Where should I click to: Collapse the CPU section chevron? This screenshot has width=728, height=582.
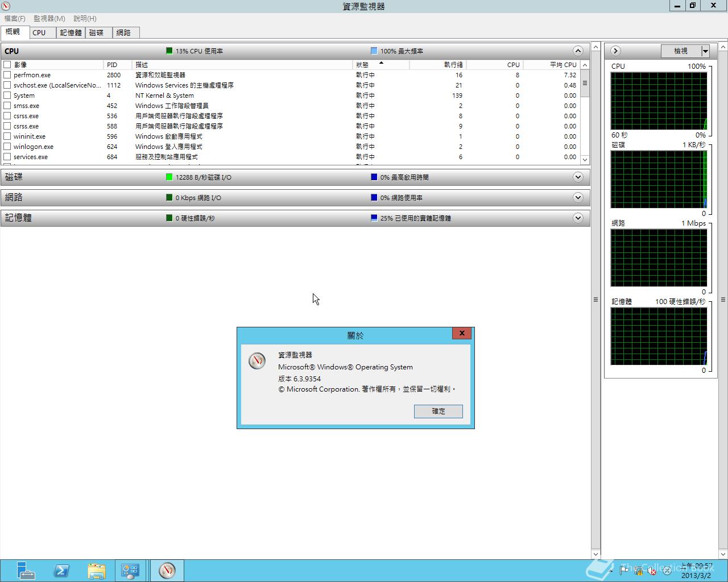[578, 51]
